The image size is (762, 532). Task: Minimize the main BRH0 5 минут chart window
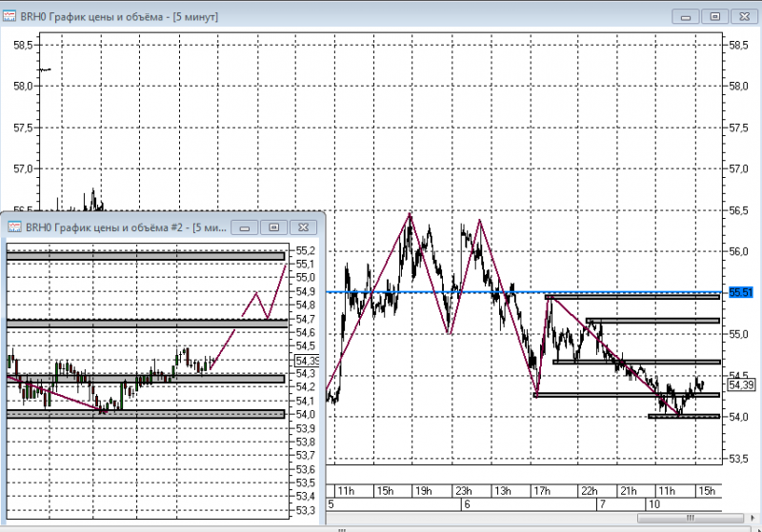click(x=686, y=16)
